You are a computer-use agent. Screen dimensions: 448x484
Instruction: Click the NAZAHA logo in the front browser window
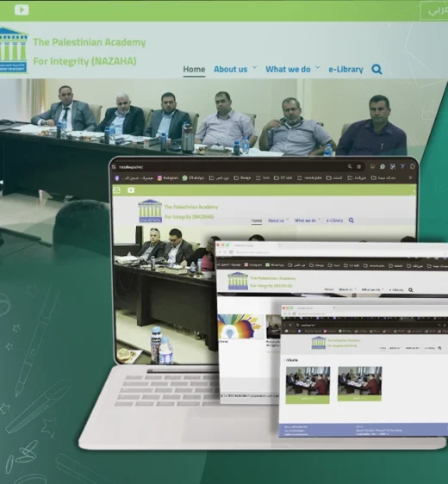tap(318, 343)
